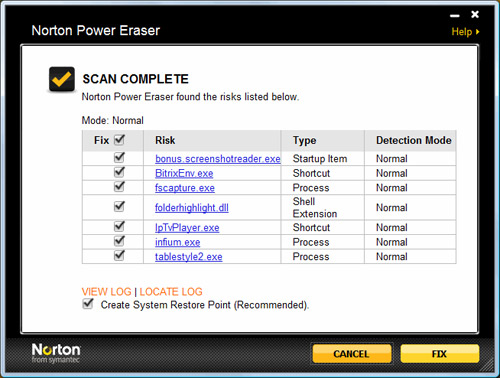Open the bonus.screenshotreader.exe risk link
The image size is (500, 378).
click(218, 159)
